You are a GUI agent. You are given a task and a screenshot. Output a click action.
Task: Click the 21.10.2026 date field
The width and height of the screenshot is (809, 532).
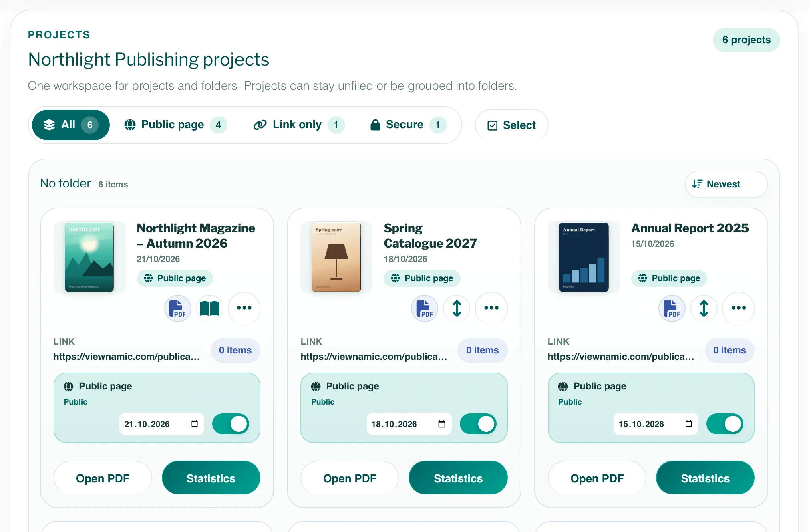[x=161, y=424]
